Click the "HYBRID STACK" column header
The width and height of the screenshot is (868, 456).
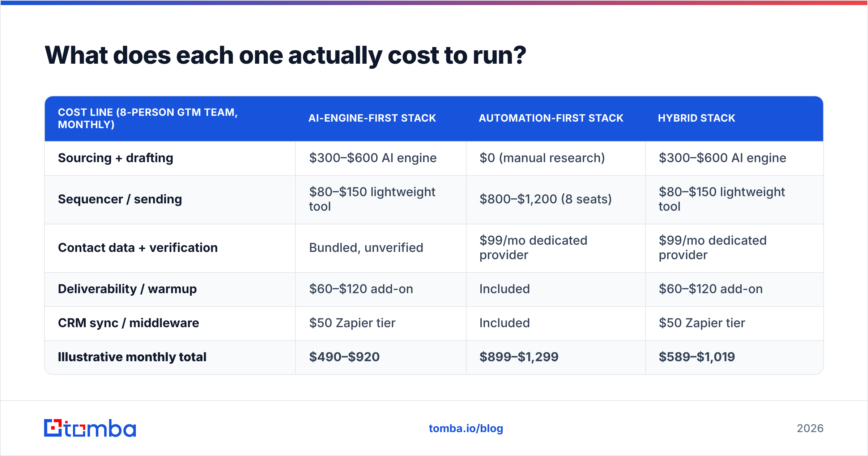pyautogui.click(x=697, y=118)
